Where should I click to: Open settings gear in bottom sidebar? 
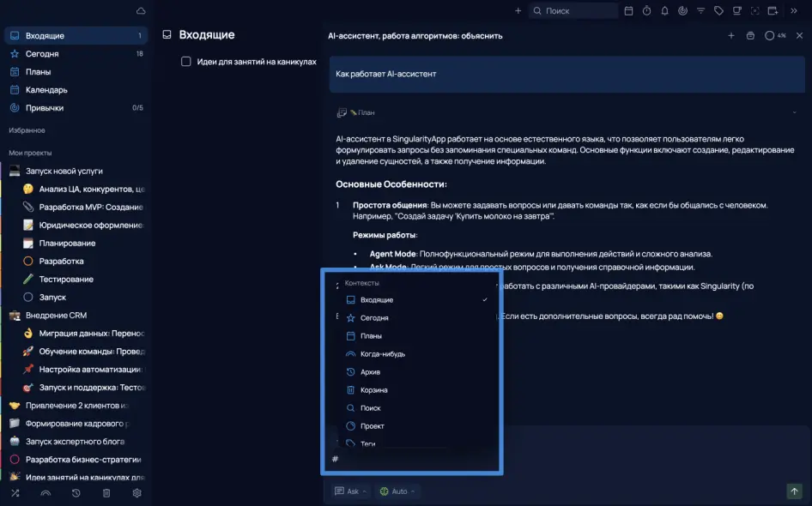pyautogui.click(x=136, y=493)
